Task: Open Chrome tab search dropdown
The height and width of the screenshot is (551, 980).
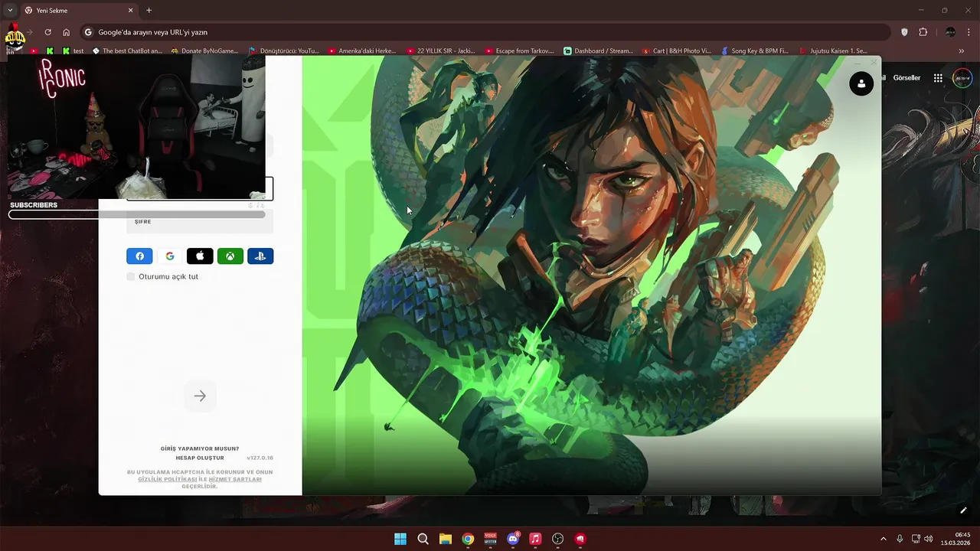Action: click(10, 11)
